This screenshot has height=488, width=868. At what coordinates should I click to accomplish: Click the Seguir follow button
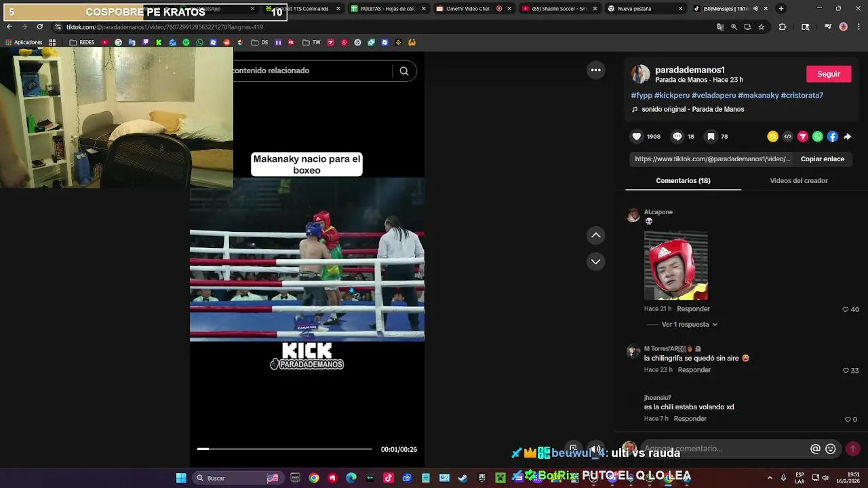pyautogui.click(x=829, y=74)
